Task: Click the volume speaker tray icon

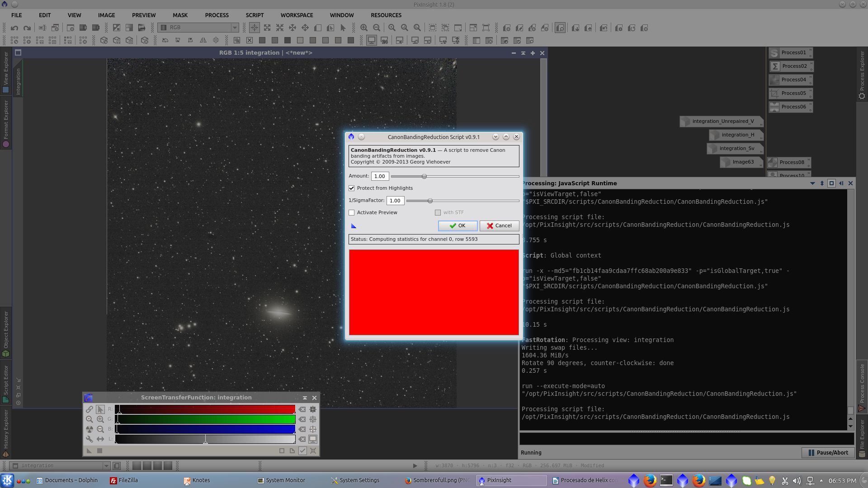Action: click(797, 481)
